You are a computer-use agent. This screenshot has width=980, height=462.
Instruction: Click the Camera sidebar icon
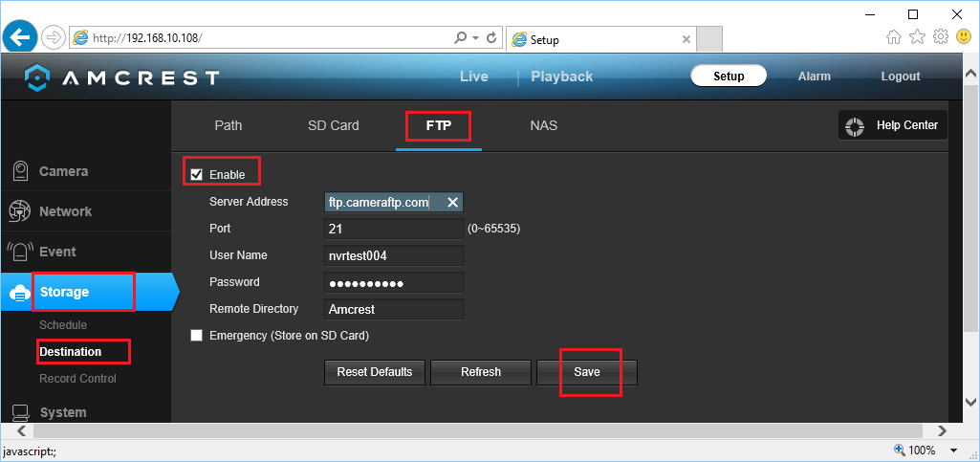coord(20,172)
